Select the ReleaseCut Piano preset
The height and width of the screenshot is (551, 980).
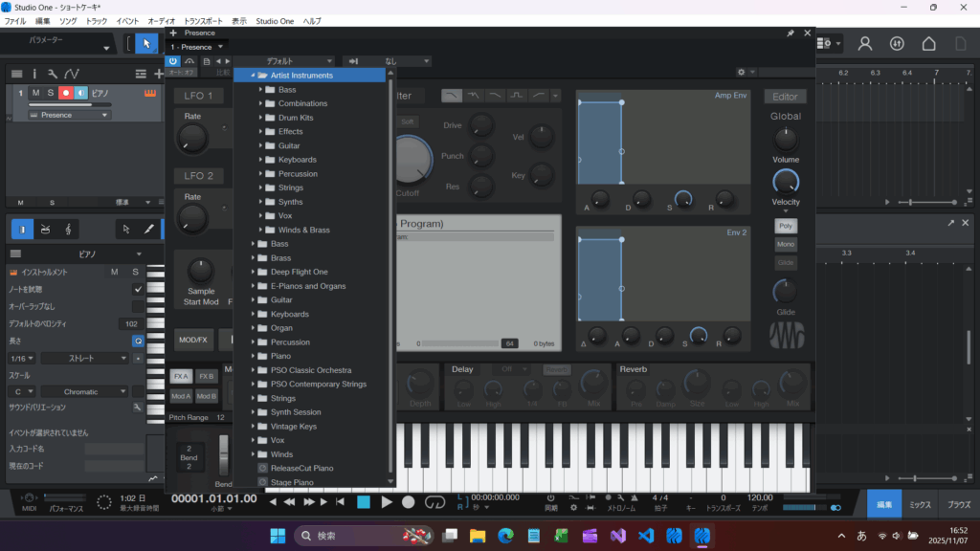301,469
